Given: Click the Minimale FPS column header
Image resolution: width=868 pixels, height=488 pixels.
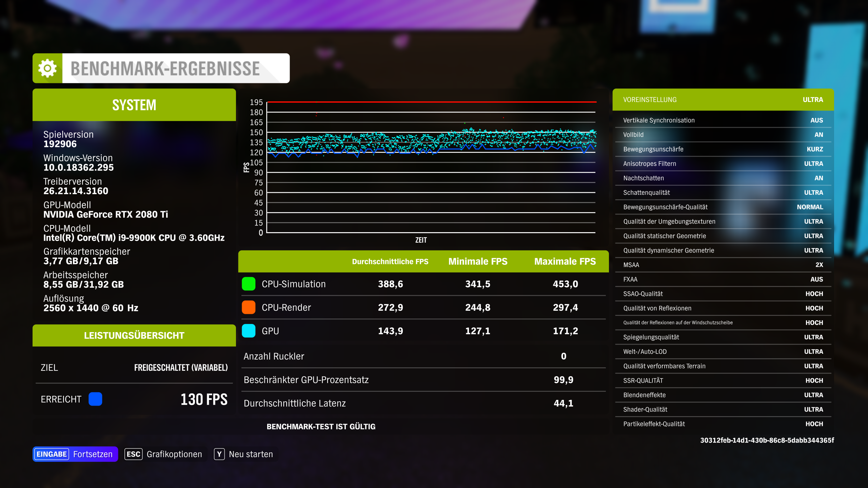Looking at the screenshot, I should [477, 262].
